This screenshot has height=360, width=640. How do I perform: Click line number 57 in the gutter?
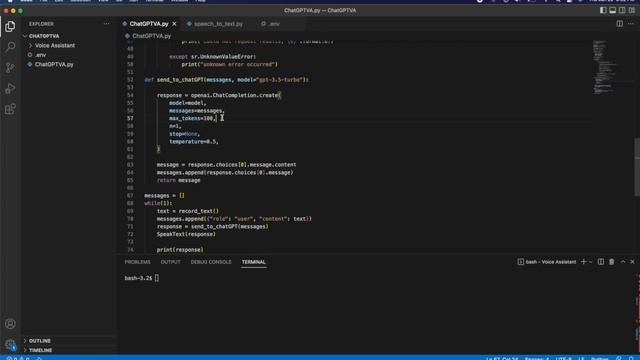(x=130, y=118)
